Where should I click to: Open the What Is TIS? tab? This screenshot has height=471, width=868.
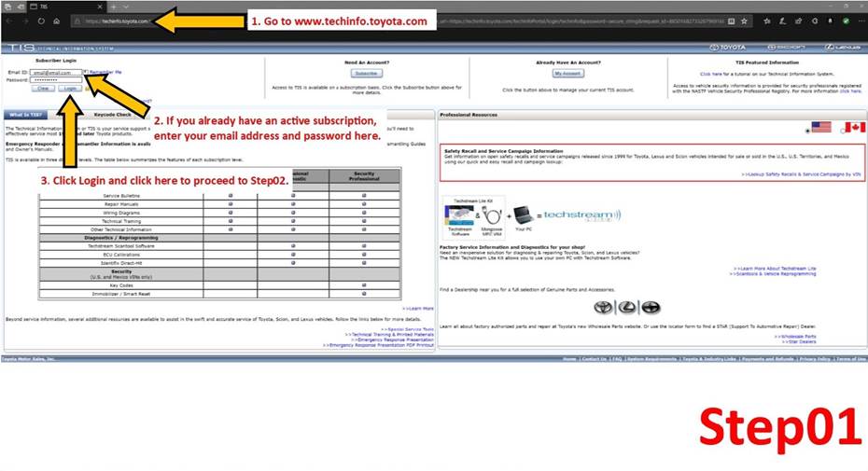(x=26, y=115)
